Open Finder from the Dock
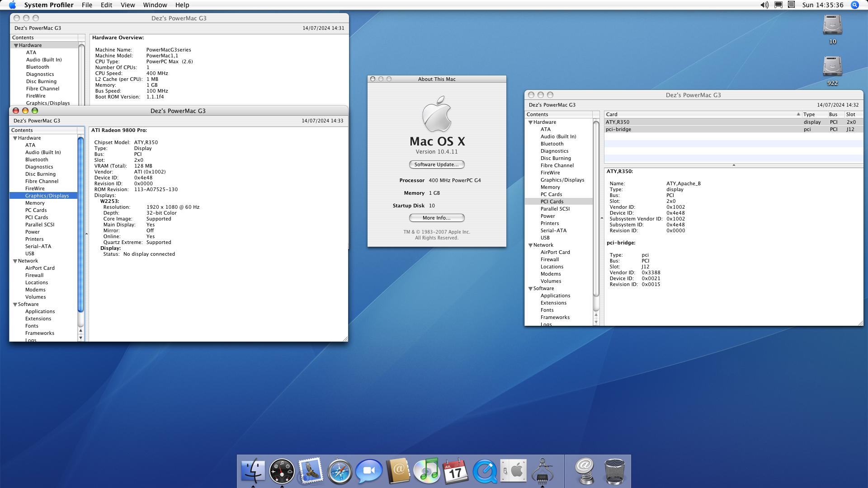 pyautogui.click(x=253, y=471)
